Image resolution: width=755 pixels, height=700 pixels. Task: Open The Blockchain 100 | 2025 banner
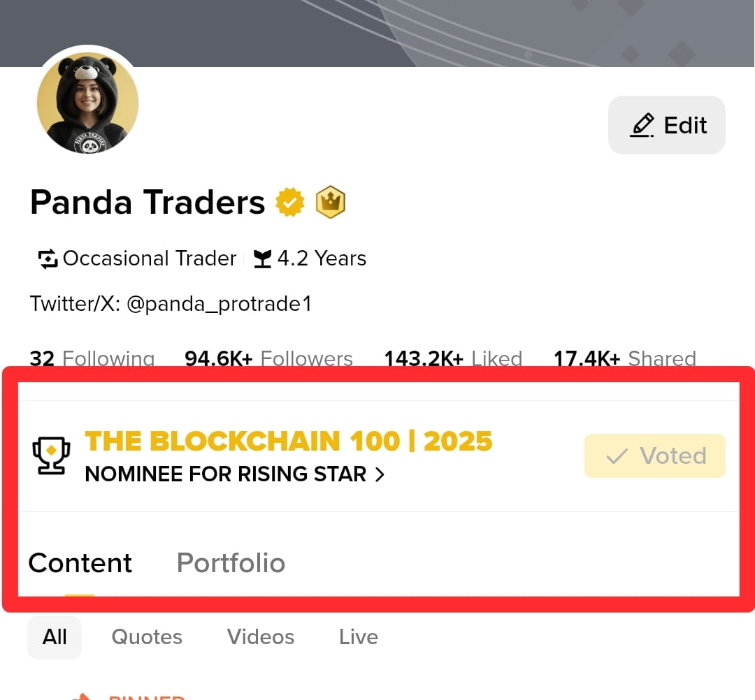click(289, 441)
